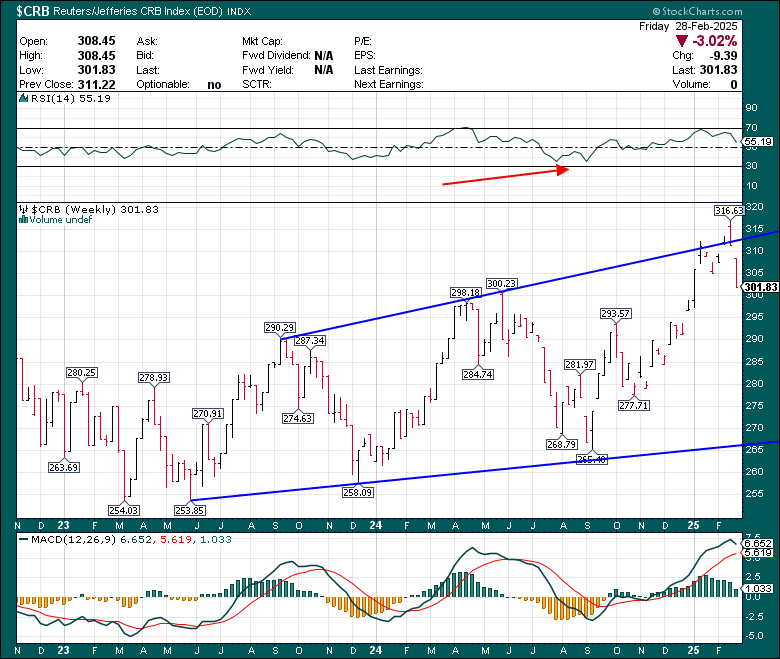Click the $CRB ticker symbol in header
This screenshot has width=780, height=659.
click(33, 11)
